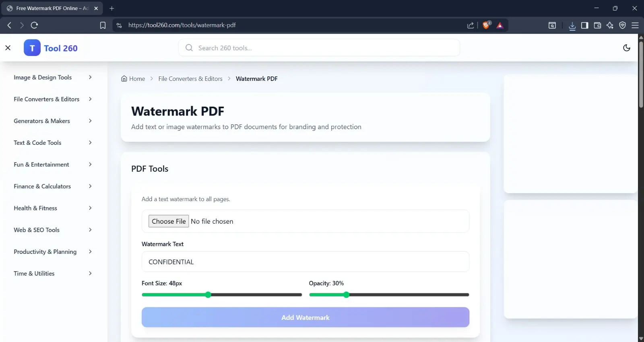Click the browser address bar URL
The image size is (644, 342).
tap(182, 25)
